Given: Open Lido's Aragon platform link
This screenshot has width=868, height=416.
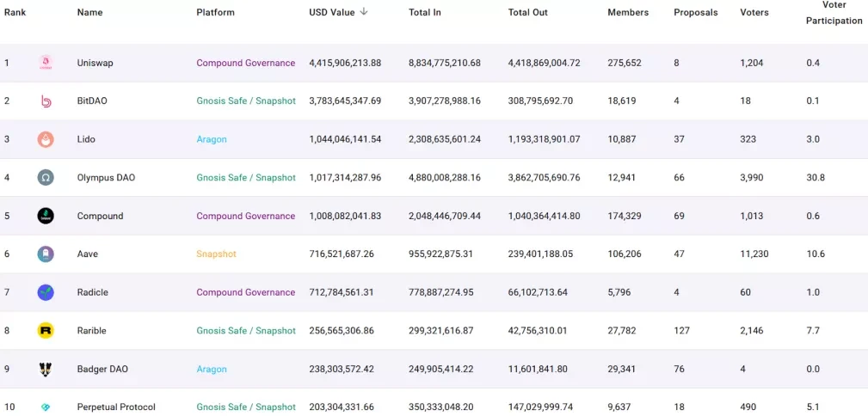Looking at the screenshot, I should tap(212, 139).
